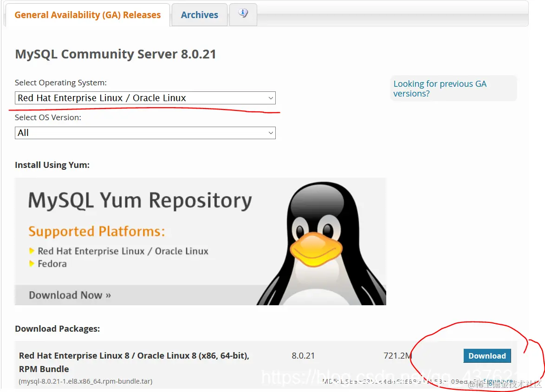Click the 8.0.21 version cell
This screenshot has height=392, width=545.
pos(303,356)
